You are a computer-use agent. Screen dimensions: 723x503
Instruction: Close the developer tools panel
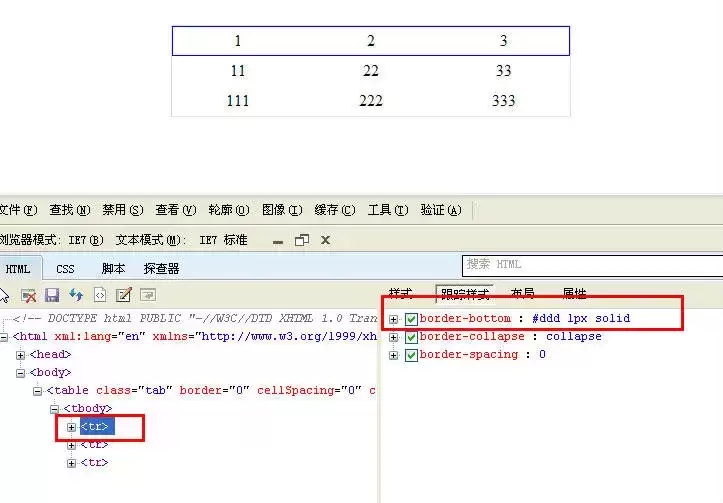click(x=326, y=240)
